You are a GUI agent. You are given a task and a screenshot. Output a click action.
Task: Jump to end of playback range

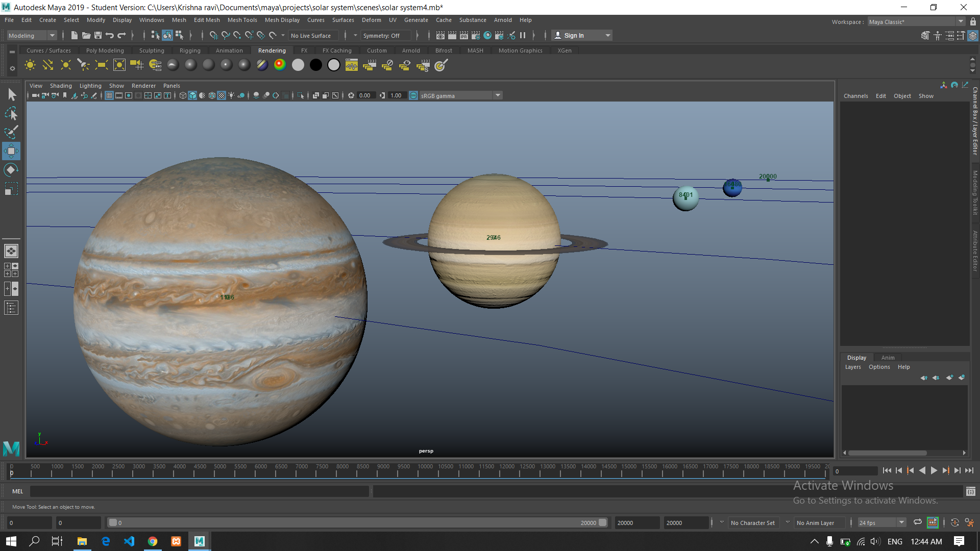coord(969,470)
